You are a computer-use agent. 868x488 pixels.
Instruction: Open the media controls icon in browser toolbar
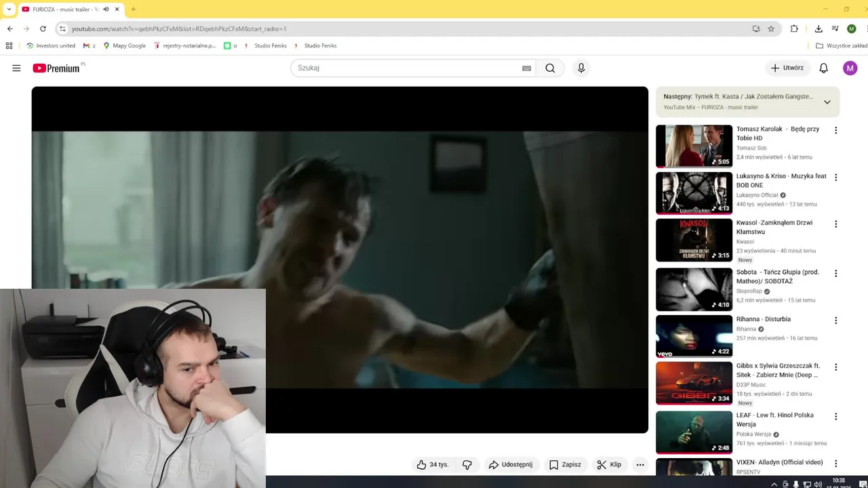tap(835, 28)
